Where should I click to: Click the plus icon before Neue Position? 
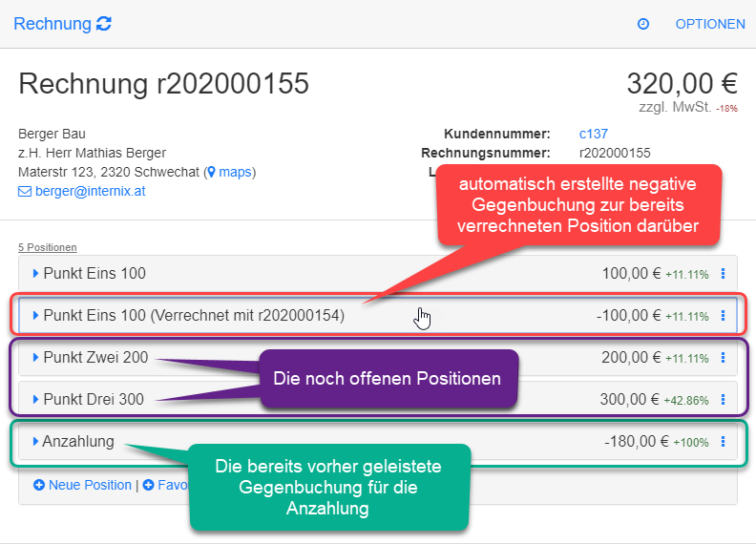pos(39,485)
